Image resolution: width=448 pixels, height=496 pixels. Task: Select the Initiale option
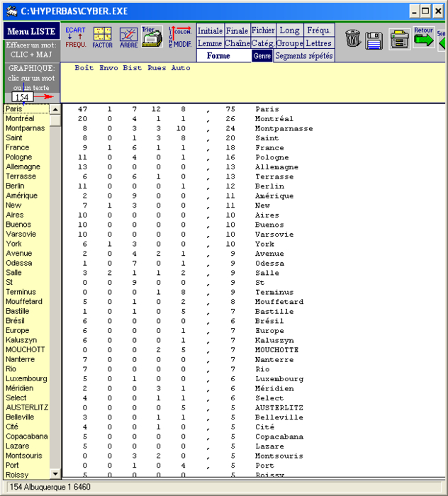point(210,30)
